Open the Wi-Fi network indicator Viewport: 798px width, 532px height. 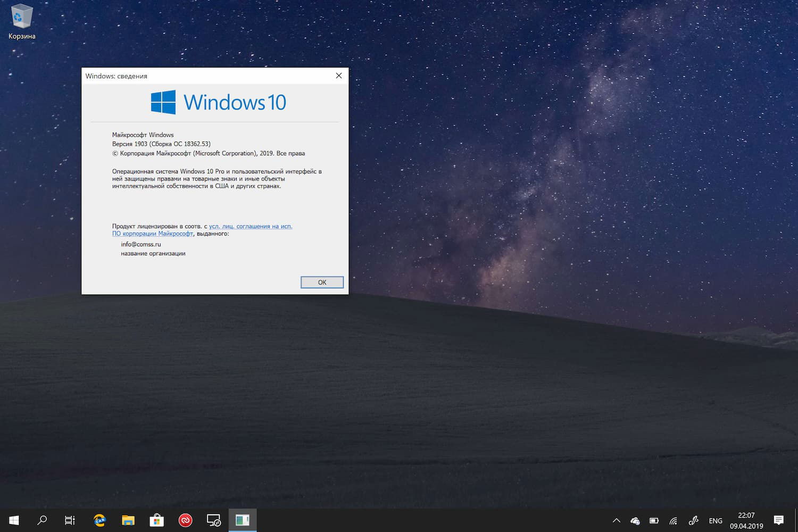[673, 520]
